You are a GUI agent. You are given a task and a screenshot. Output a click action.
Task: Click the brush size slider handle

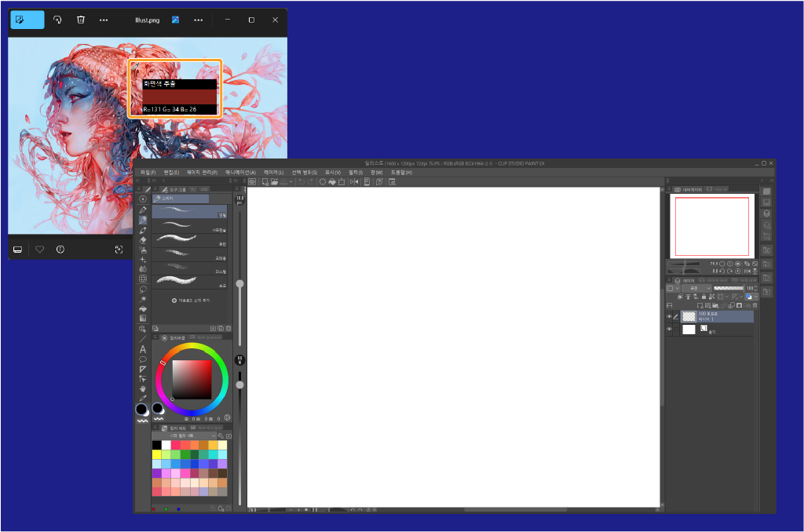point(239,283)
